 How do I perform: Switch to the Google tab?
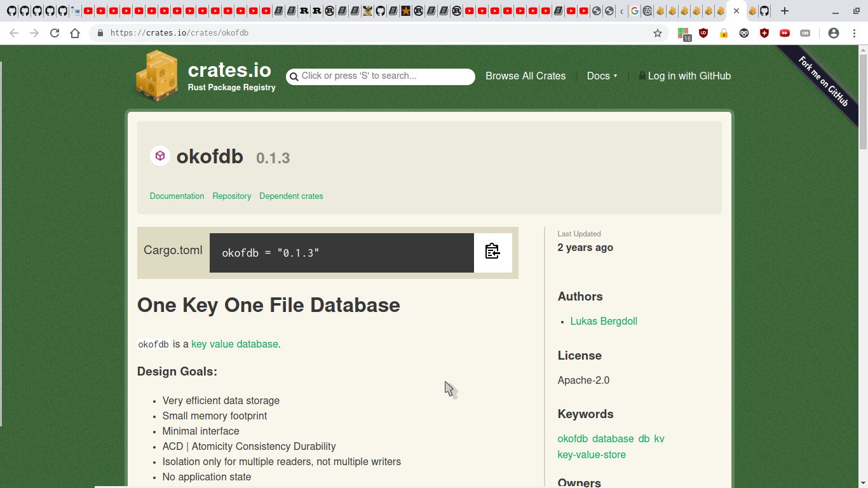(x=634, y=11)
